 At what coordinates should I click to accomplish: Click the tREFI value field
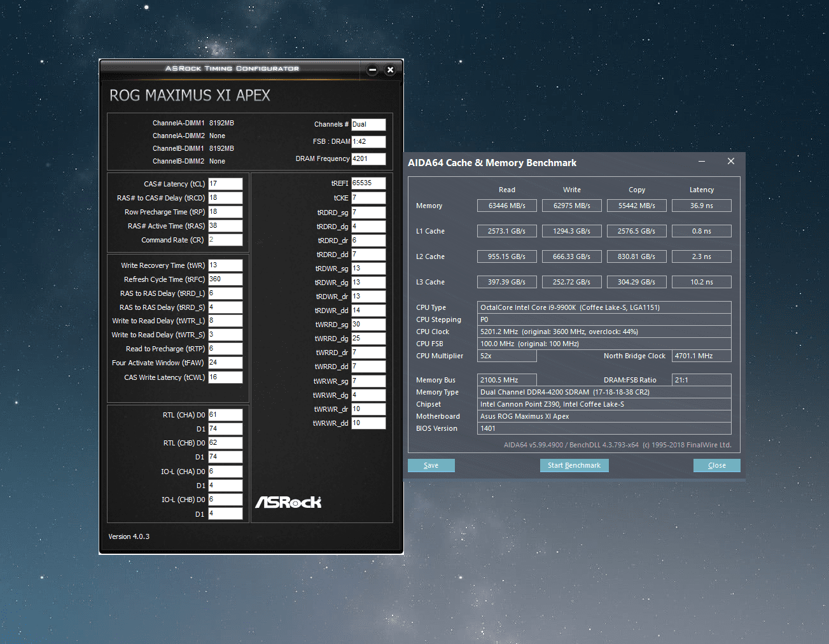pos(368,183)
